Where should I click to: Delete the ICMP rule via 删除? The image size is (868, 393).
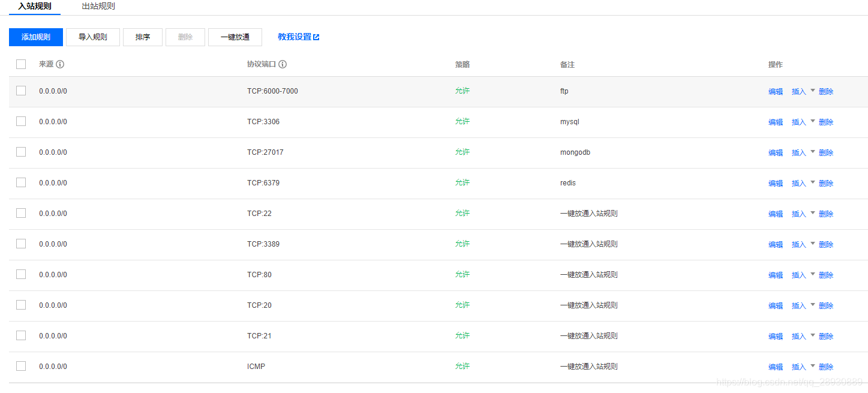826,367
